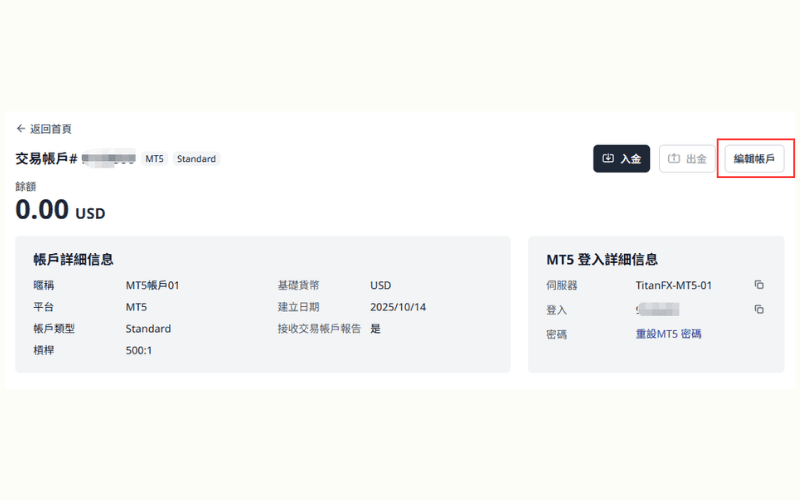Click the 0.00 USD balance amount
Image resolution: width=800 pixels, height=500 pixels.
point(60,210)
